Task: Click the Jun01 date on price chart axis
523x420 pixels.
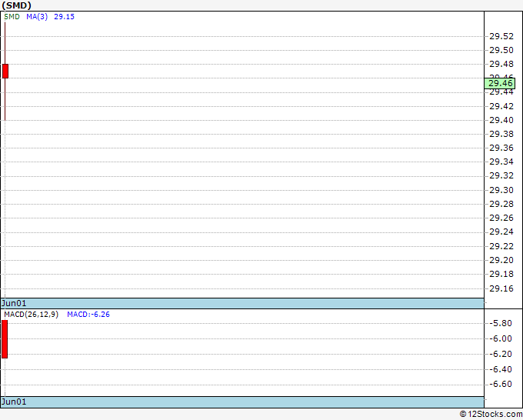Action: click(14, 303)
